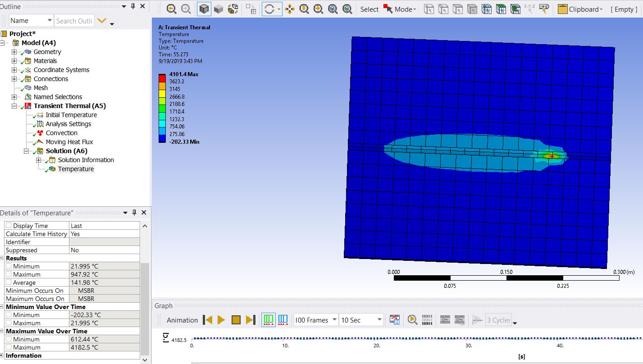Select Analysis Settings in the outline
Screen dimensions: 643x364
coord(68,124)
